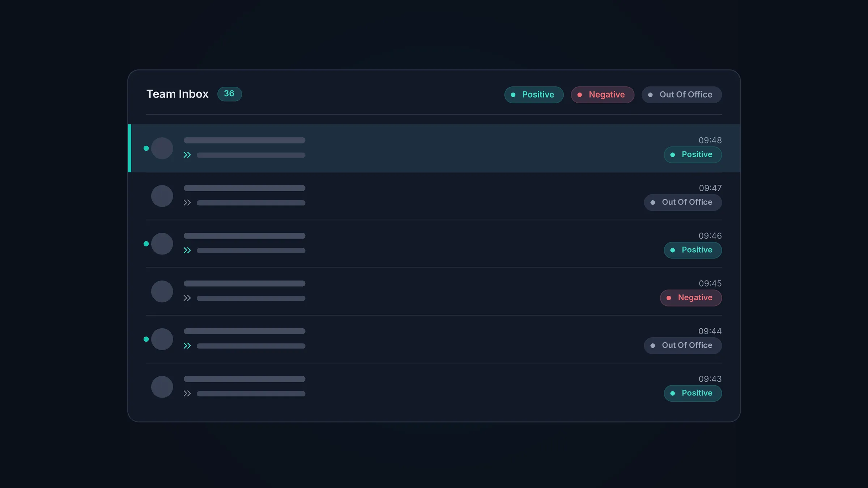868x488 pixels.
Task: Click unread dot on 09:44 message
Action: (146, 339)
